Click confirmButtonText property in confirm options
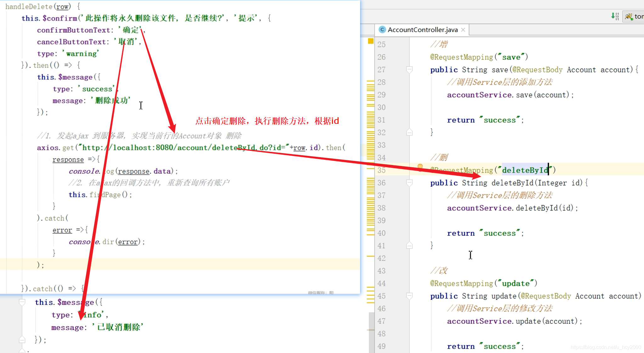Screen dimensions: 644x353 [73, 30]
